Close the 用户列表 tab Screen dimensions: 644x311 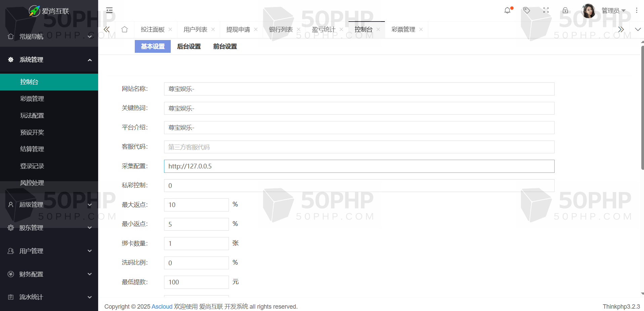213,30
